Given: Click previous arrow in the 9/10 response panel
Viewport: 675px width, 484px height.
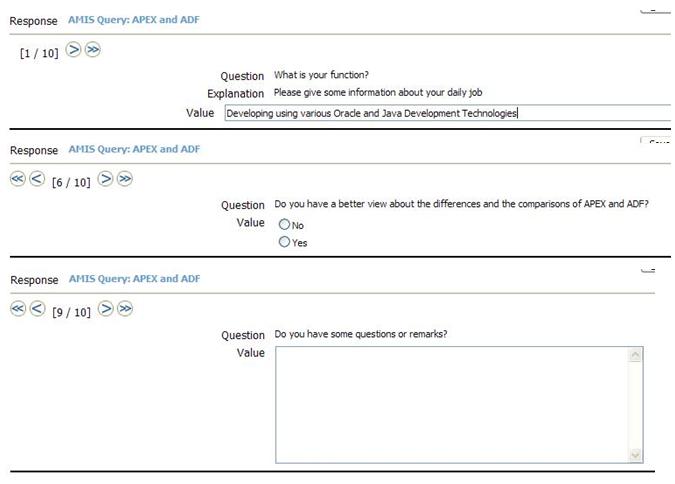Looking at the screenshot, I should coord(37,309).
